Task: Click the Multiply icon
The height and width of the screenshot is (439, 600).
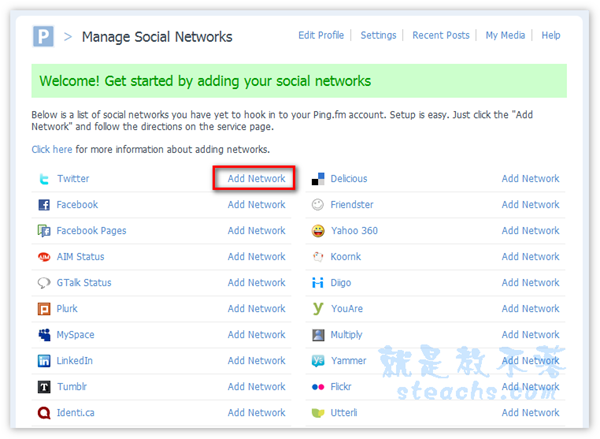Action: click(x=318, y=335)
